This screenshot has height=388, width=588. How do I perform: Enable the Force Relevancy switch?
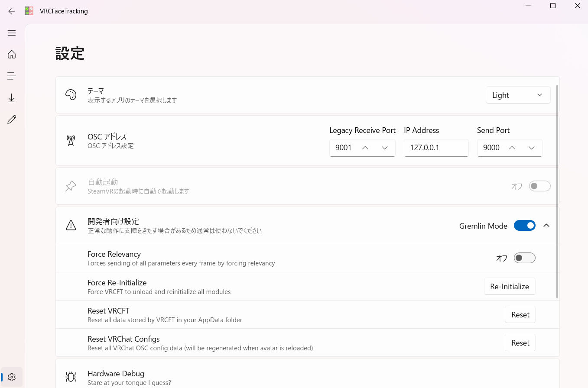point(524,258)
